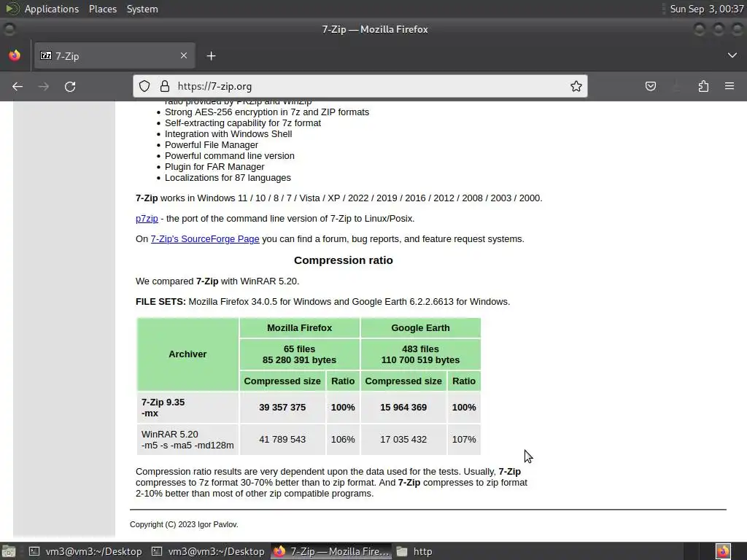
Task: Open the shield tracking protection icon
Action: (x=144, y=86)
